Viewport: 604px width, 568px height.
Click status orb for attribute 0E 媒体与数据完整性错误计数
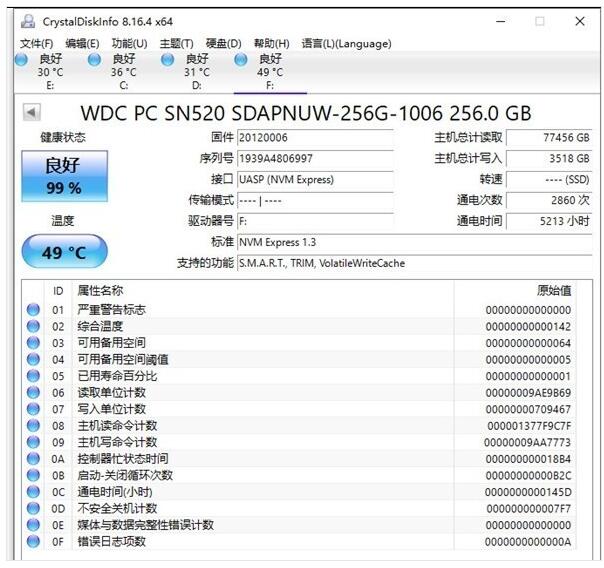coord(34,525)
